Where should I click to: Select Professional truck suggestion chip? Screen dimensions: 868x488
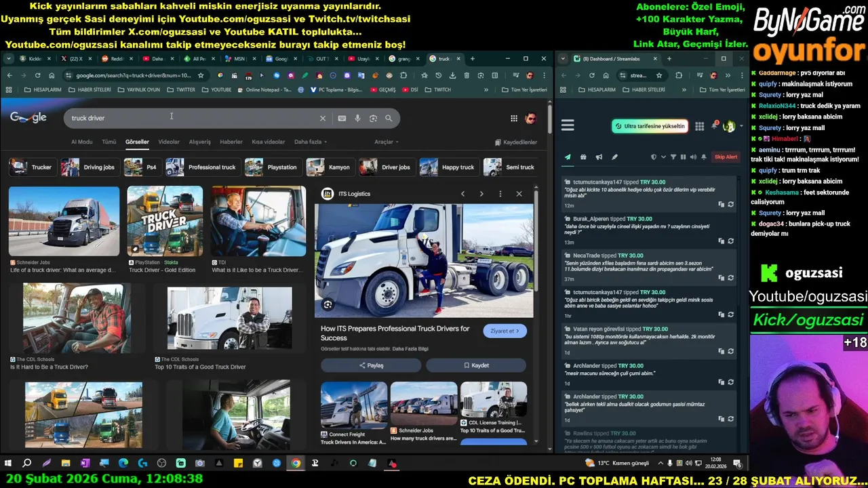click(202, 167)
